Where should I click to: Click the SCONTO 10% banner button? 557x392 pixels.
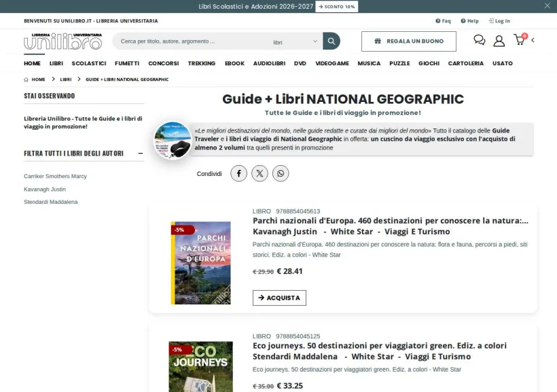(336, 6)
